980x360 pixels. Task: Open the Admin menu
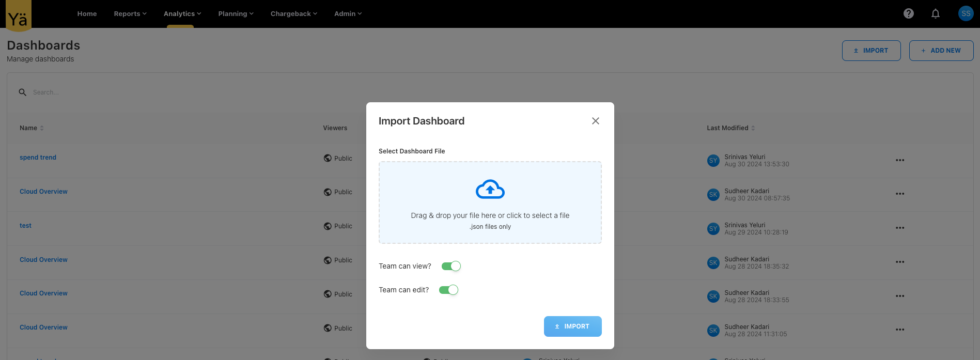348,14
